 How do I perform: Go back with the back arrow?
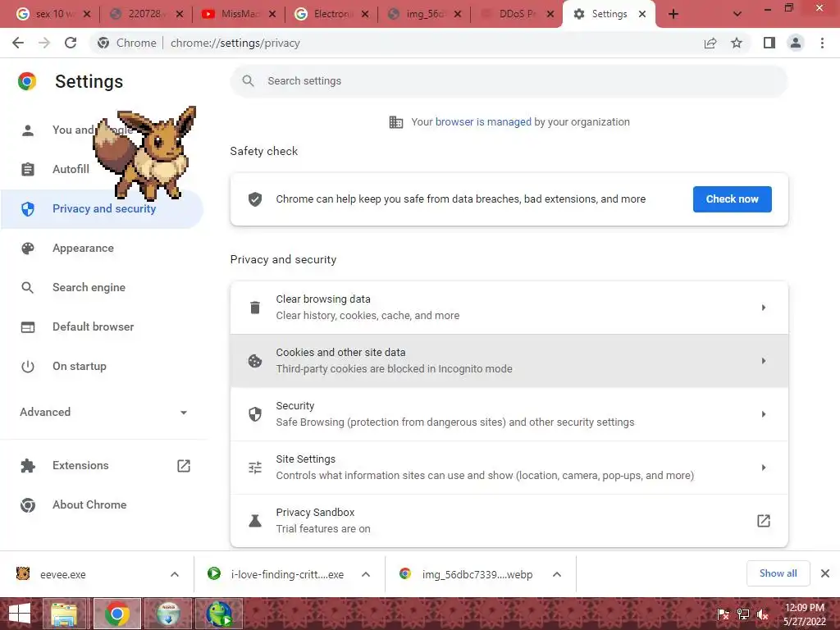pos(18,43)
